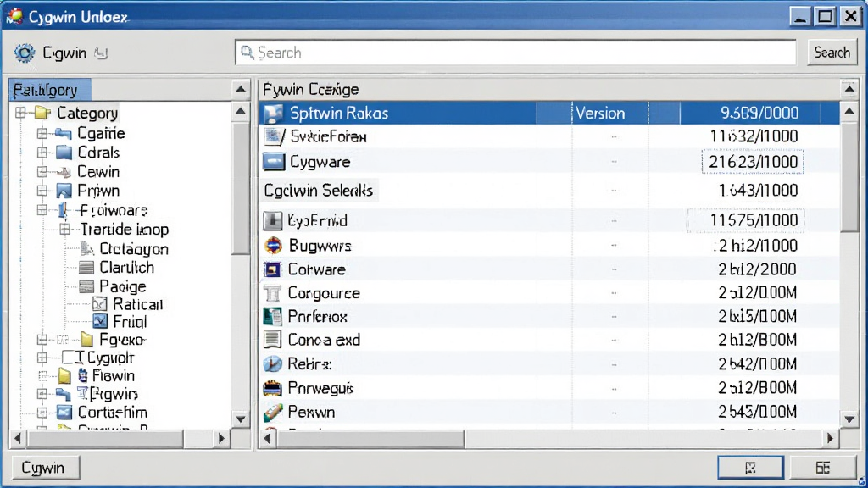The width and height of the screenshot is (868, 488).
Task: Click the package list horizontal scrollbar thumb
Action: pyautogui.click(x=370, y=439)
